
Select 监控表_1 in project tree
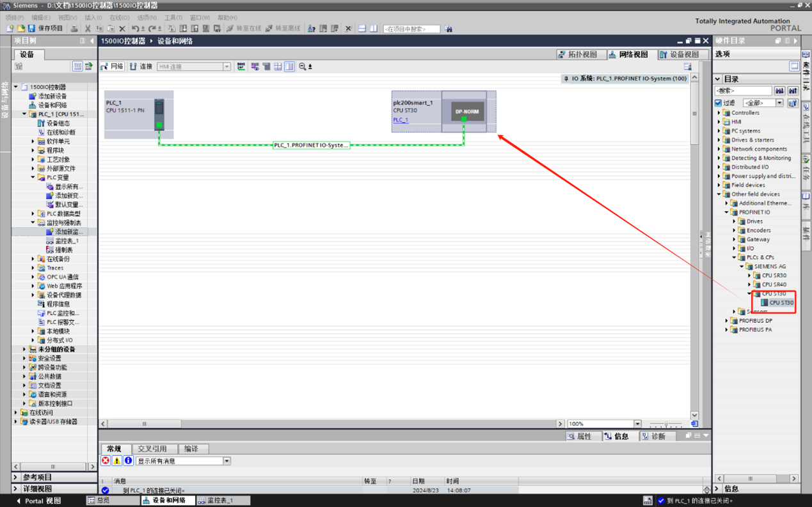tap(62, 241)
